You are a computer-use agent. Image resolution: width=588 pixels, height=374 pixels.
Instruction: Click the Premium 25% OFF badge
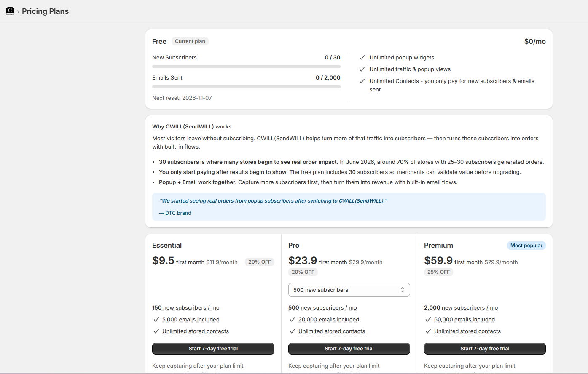click(x=438, y=272)
